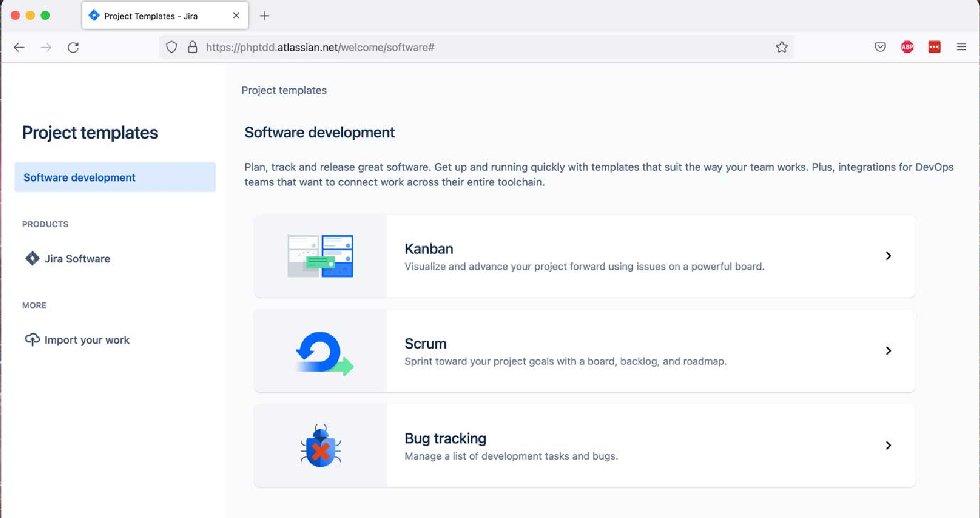Reload the page with the refresh icon
The width and height of the screenshot is (980, 518).
click(73, 47)
